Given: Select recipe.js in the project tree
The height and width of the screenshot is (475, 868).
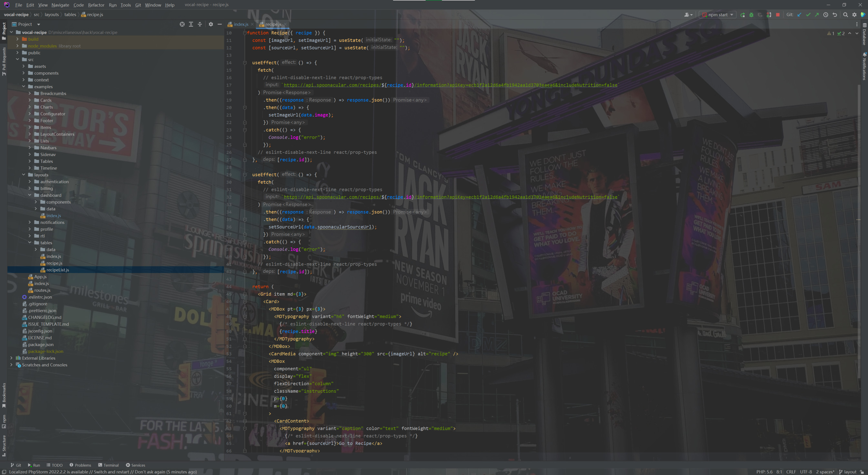Looking at the screenshot, I should 54,263.
